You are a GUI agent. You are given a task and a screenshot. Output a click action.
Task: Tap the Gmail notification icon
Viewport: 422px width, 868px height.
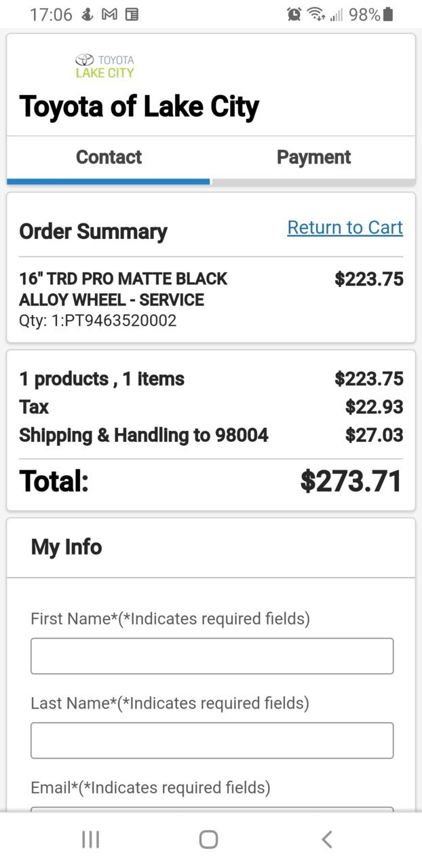(x=109, y=14)
